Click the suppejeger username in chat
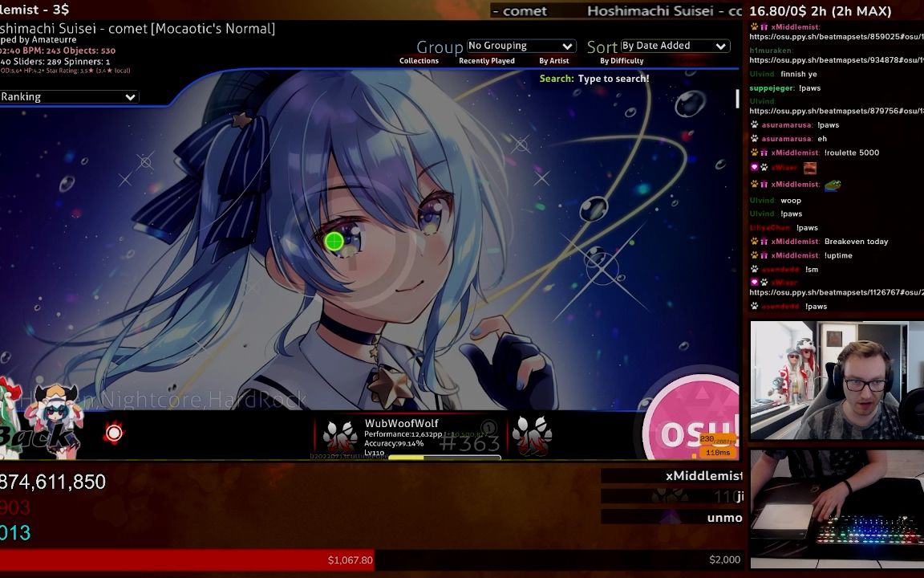The height and width of the screenshot is (578, 924). click(x=772, y=88)
